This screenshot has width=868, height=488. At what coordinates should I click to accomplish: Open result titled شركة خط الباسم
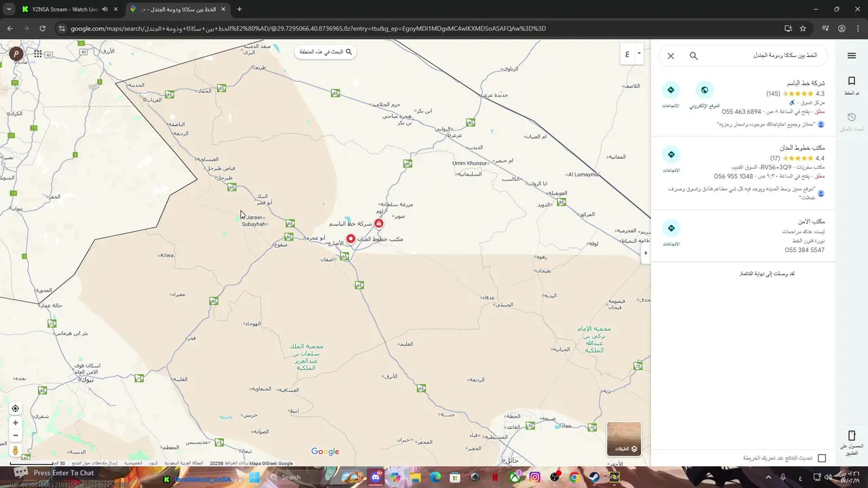click(x=806, y=83)
